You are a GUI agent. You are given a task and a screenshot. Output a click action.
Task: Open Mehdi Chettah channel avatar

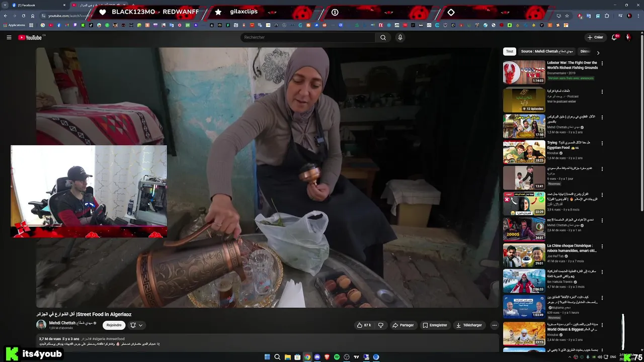[41, 325]
